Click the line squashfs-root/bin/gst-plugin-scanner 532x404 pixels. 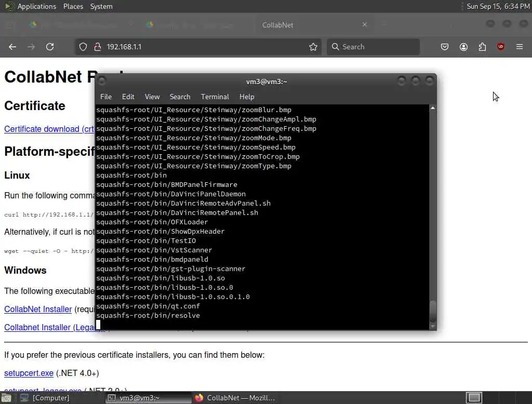point(170,268)
